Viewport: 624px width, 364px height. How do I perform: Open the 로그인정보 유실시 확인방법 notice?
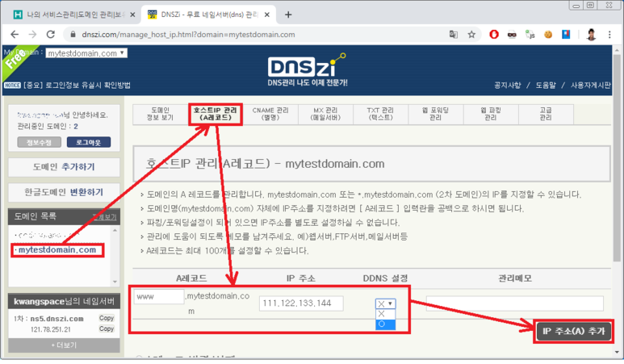77,85
